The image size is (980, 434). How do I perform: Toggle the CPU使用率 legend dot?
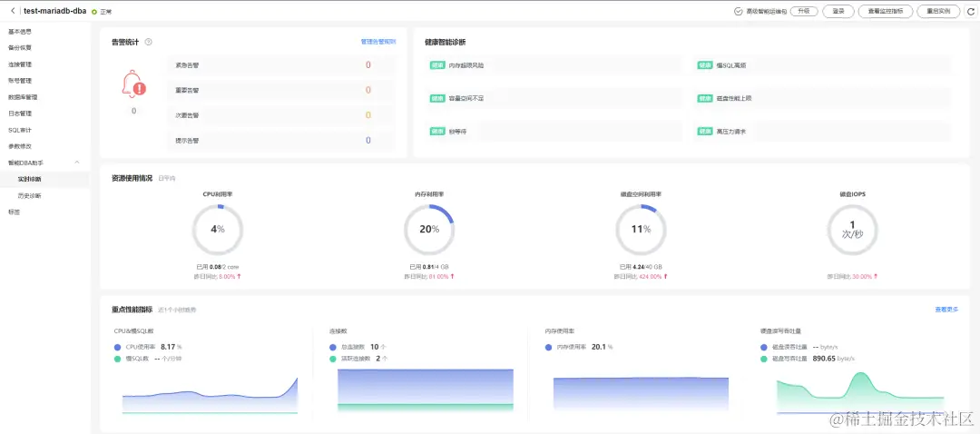click(x=117, y=347)
